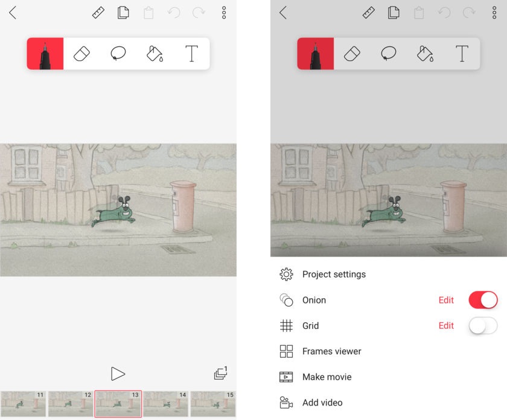Enable the Grid toggle
This screenshot has height=420, width=507.
click(x=483, y=325)
